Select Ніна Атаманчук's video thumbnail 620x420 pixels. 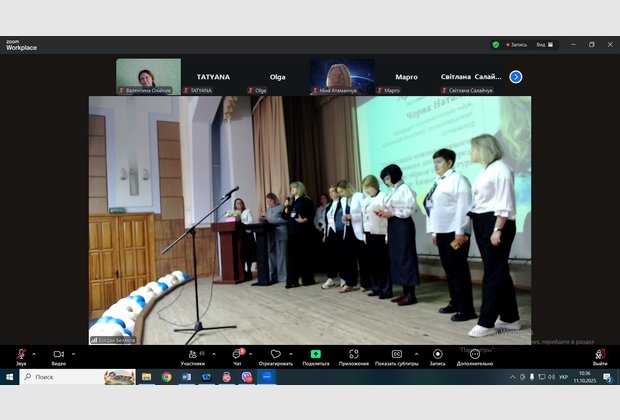(342, 77)
